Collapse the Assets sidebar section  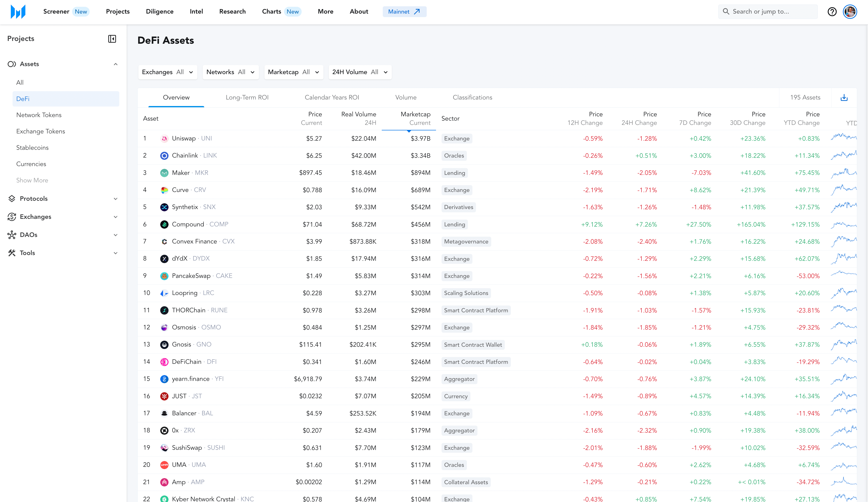pyautogui.click(x=115, y=64)
